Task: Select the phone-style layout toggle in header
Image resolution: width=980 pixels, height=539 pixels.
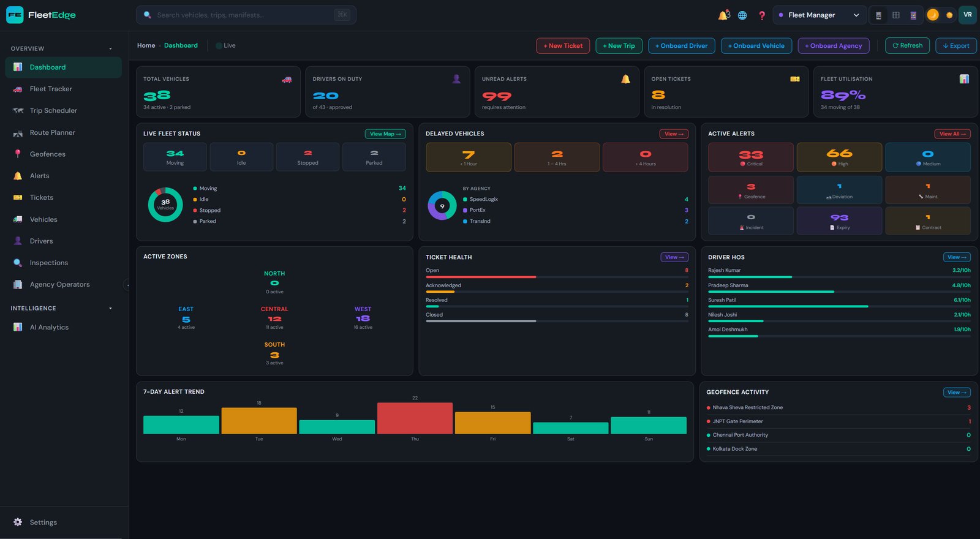Action: pos(878,15)
